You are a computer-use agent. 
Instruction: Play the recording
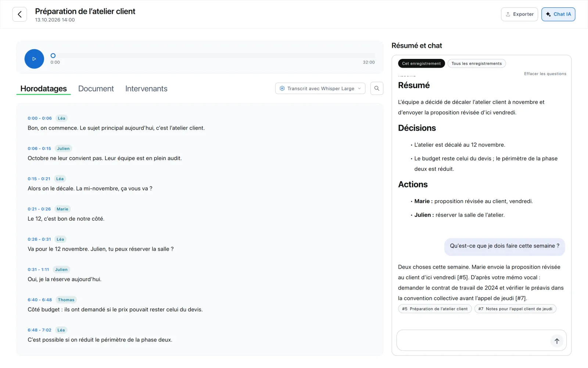pyautogui.click(x=34, y=59)
